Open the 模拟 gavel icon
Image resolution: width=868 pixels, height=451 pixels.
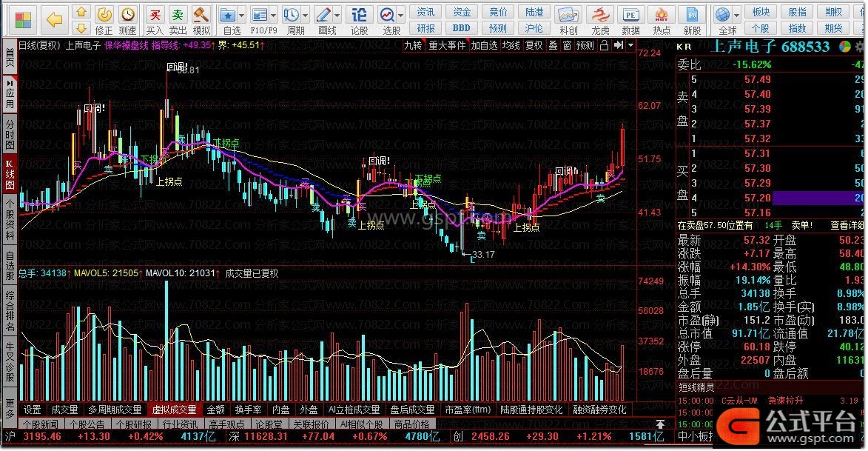pyautogui.click(x=201, y=14)
